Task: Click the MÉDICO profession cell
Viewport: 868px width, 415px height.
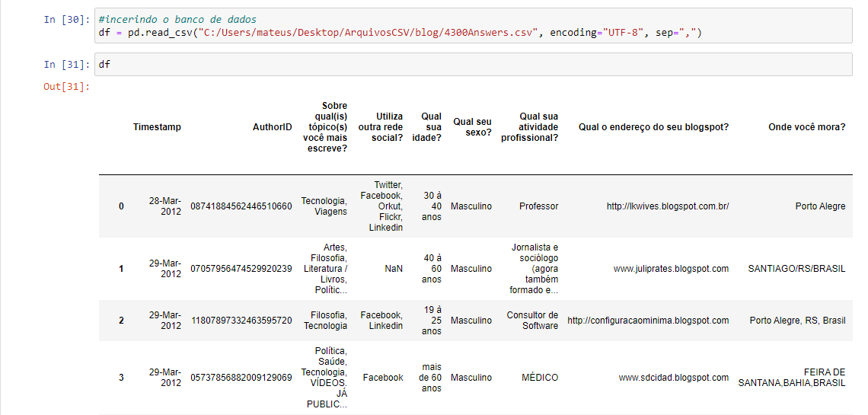Action: point(540,378)
